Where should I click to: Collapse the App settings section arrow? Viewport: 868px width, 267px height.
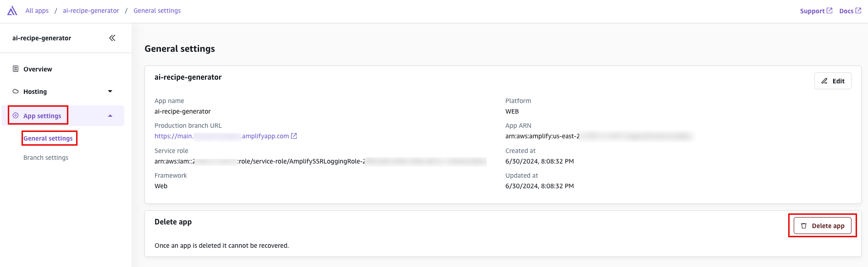pyautogui.click(x=110, y=116)
